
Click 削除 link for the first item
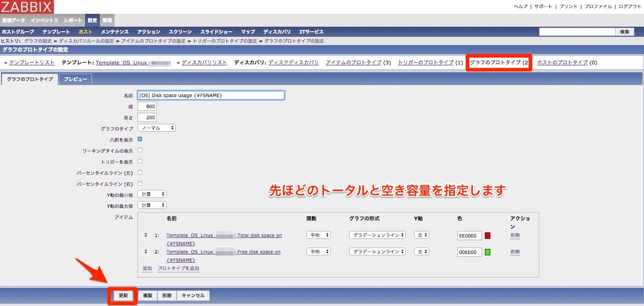515,235
